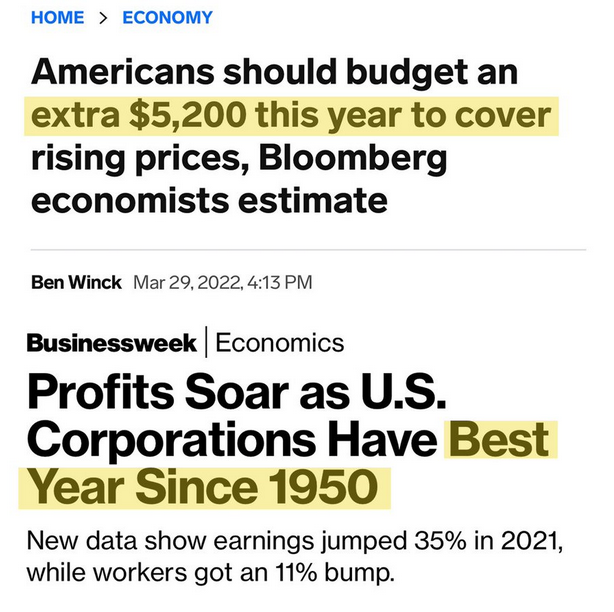The height and width of the screenshot is (612, 614).
Task: Open author Ben Winck's profile
Action: (76, 282)
